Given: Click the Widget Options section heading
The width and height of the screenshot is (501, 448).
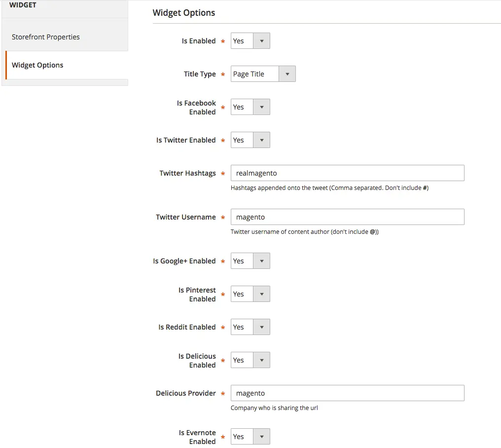Looking at the screenshot, I should click(x=184, y=13).
